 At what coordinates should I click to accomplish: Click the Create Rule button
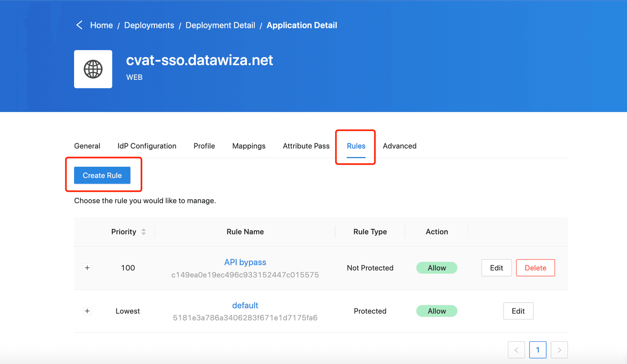point(102,175)
